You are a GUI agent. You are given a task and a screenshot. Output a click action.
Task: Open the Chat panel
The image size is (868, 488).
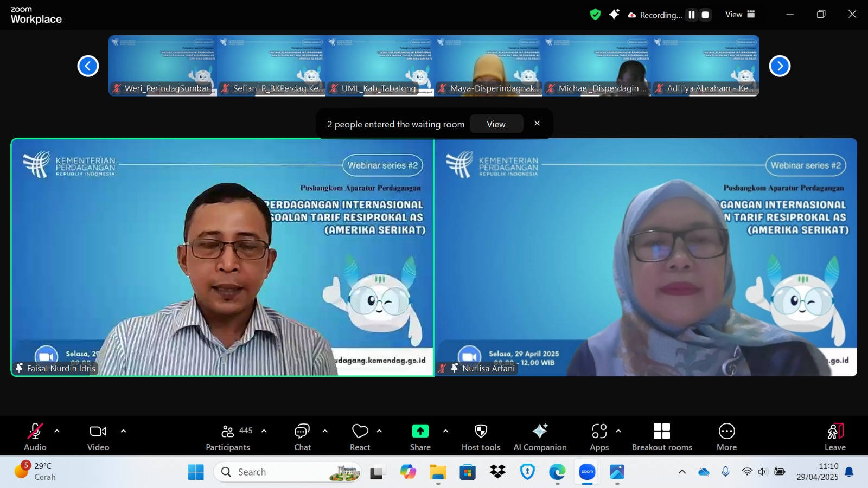[x=302, y=436]
